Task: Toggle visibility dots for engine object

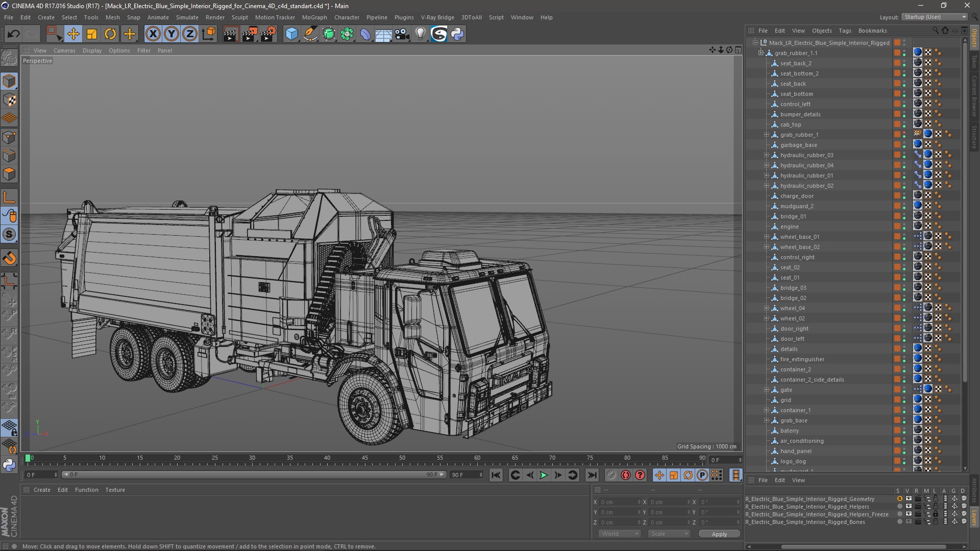Action: (x=904, y=227)
